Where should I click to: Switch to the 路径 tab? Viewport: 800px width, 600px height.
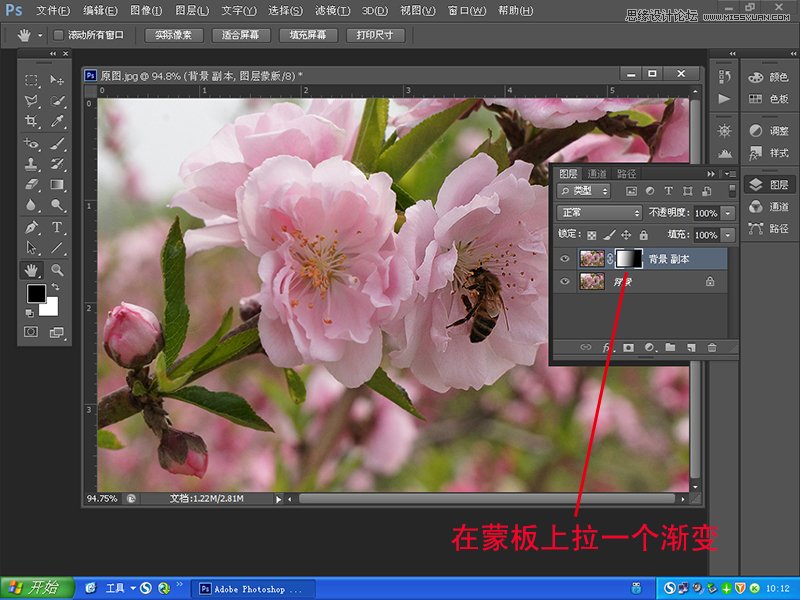coord(626,174)
